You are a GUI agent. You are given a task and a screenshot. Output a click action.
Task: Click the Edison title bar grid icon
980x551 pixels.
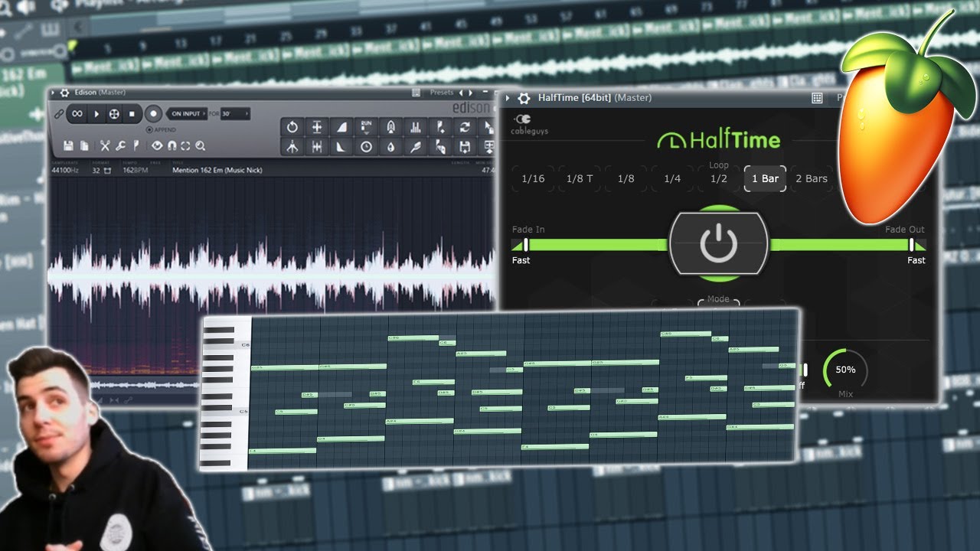pos(416,92)
